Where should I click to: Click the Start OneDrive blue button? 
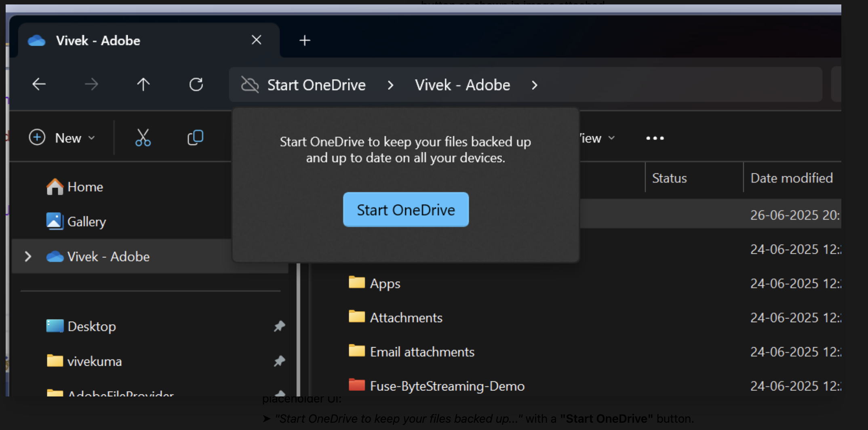406,209
